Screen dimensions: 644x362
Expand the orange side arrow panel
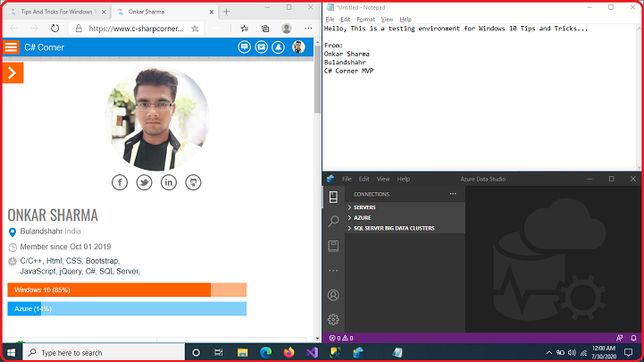tap(13, 73)
